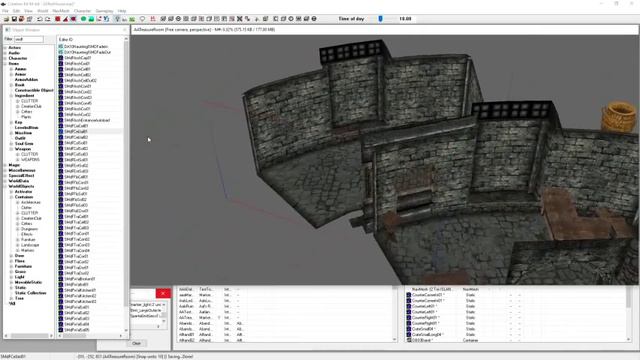Adjust the Time of day slider
The image size is (640, 360).
tap(380, 19)
